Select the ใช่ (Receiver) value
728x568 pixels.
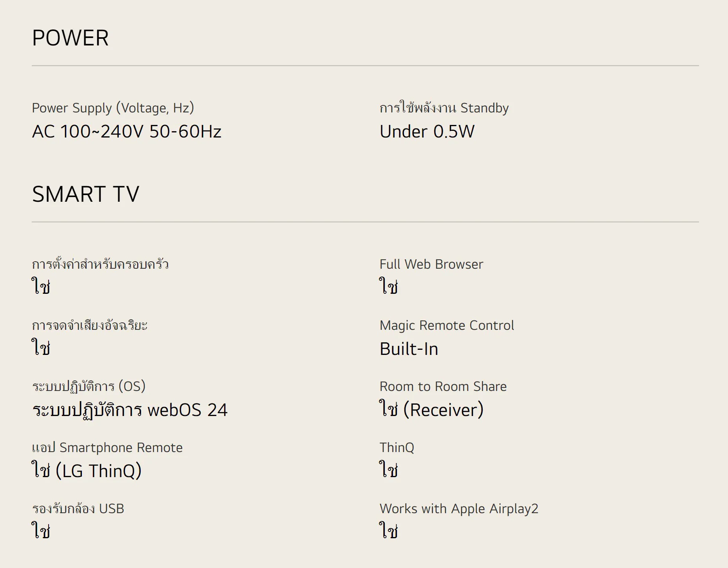click(x=431, y=410)
